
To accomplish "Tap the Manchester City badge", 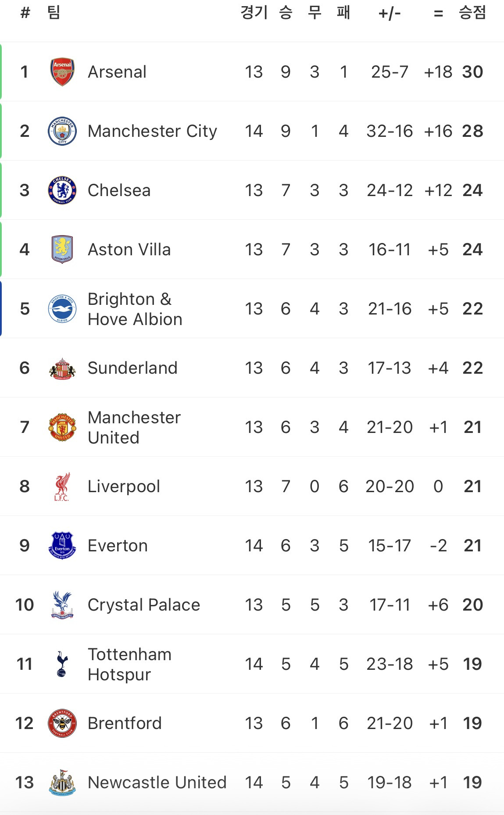I will point(62,131).
